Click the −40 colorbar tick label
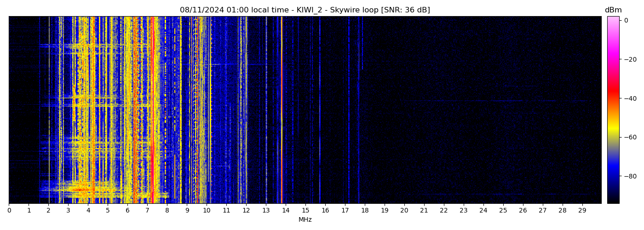The image size is (644, 230). (628, 98)
